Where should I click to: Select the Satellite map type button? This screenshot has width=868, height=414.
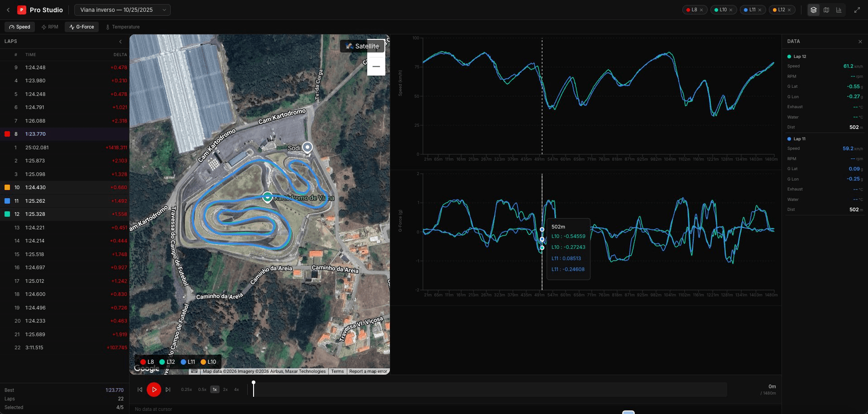(362, 46)
